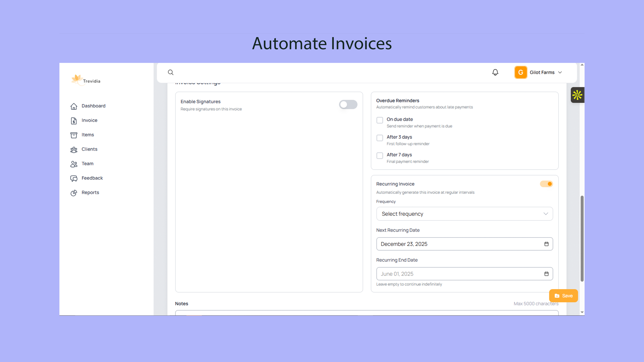Image resolution: width=644 pixels, height=362 pixels.
Task: Open the Items section
Action: (74, 135)
